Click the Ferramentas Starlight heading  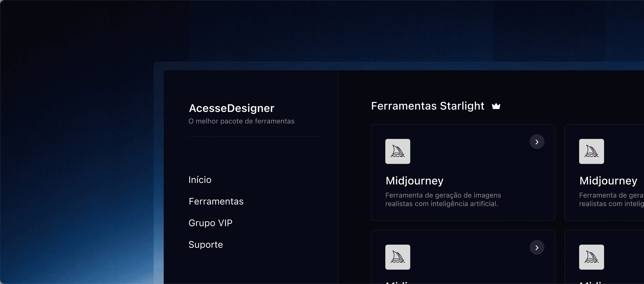pyautogui.click(x=428, y=106)
